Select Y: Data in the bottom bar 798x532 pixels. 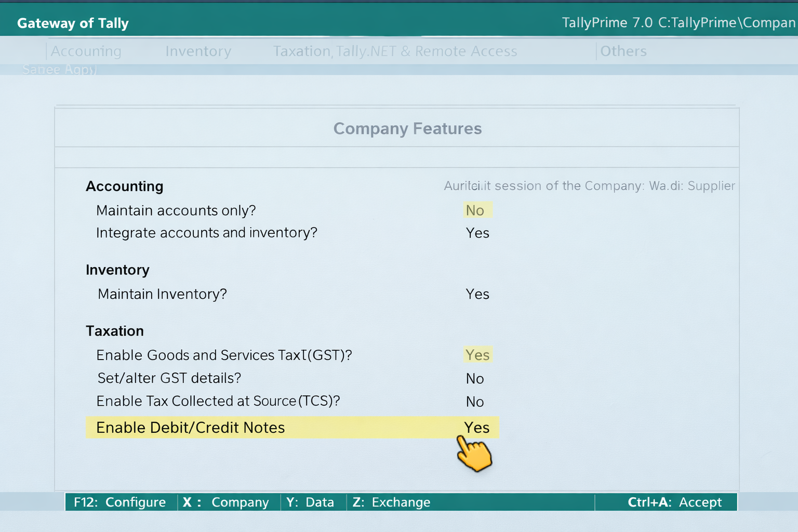(310, 502)
